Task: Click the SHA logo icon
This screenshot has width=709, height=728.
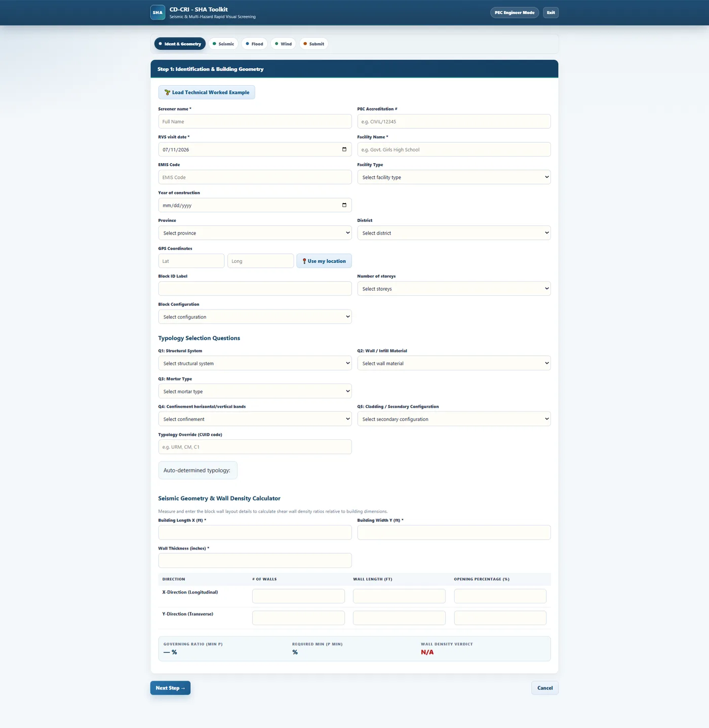Action: click(x=157, y=13)
